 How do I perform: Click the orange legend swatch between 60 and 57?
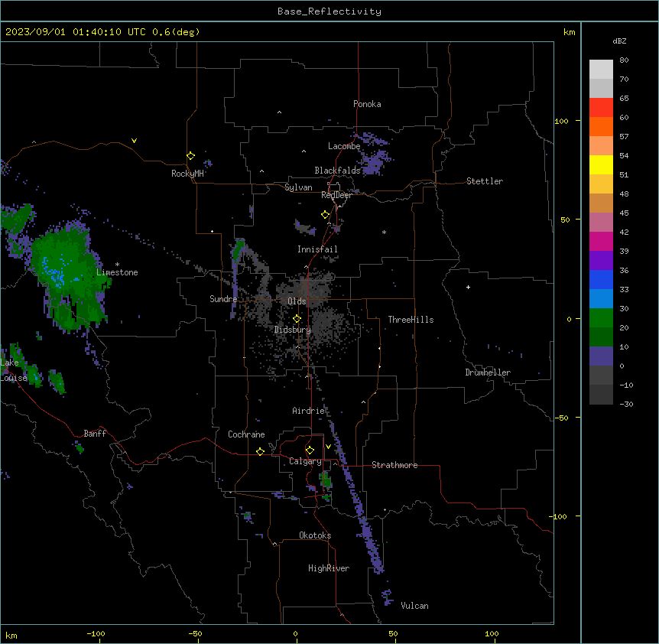pyautogui.click(x=601, y=126)
